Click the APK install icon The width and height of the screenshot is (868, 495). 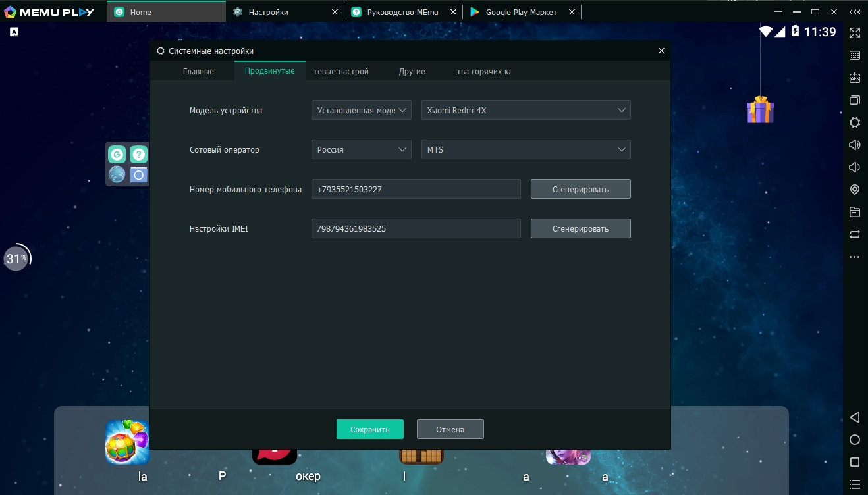click(855, 78)
